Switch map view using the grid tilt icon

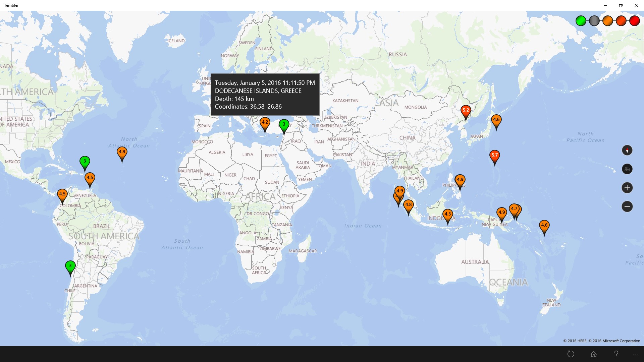tap(627, 169)
